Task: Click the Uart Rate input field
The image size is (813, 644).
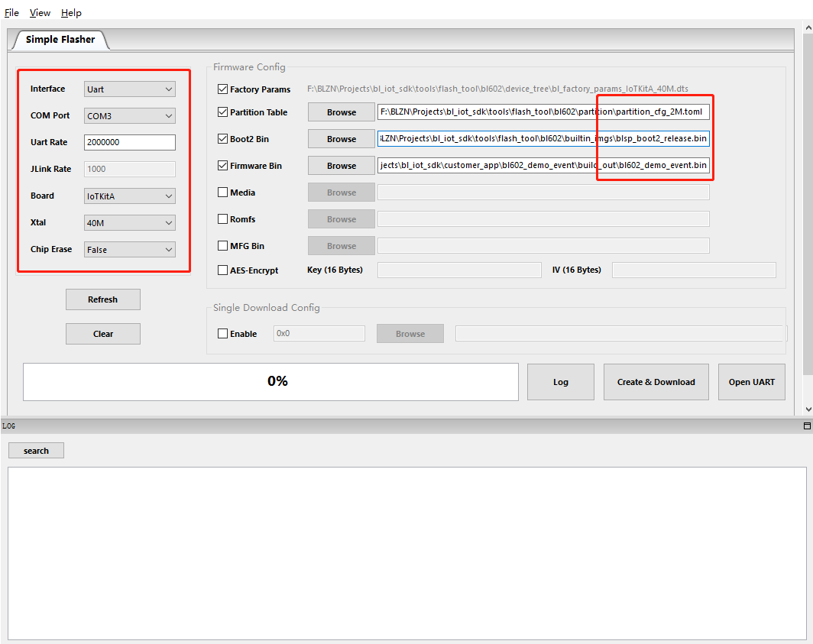Action: 129,142
